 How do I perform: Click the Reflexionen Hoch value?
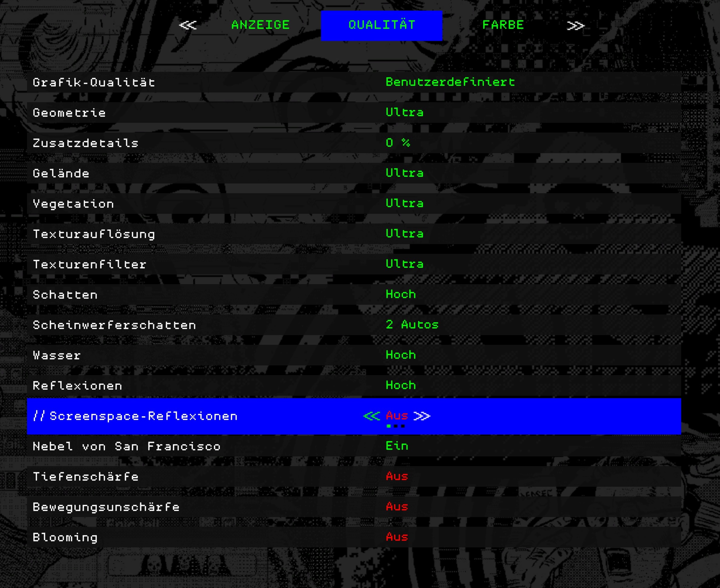coord(401,385)
